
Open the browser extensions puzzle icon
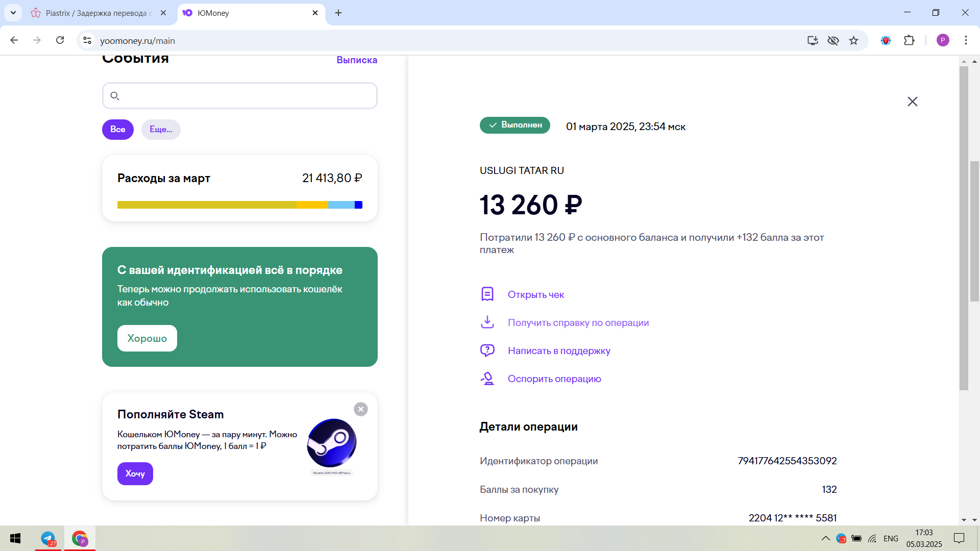909,40
